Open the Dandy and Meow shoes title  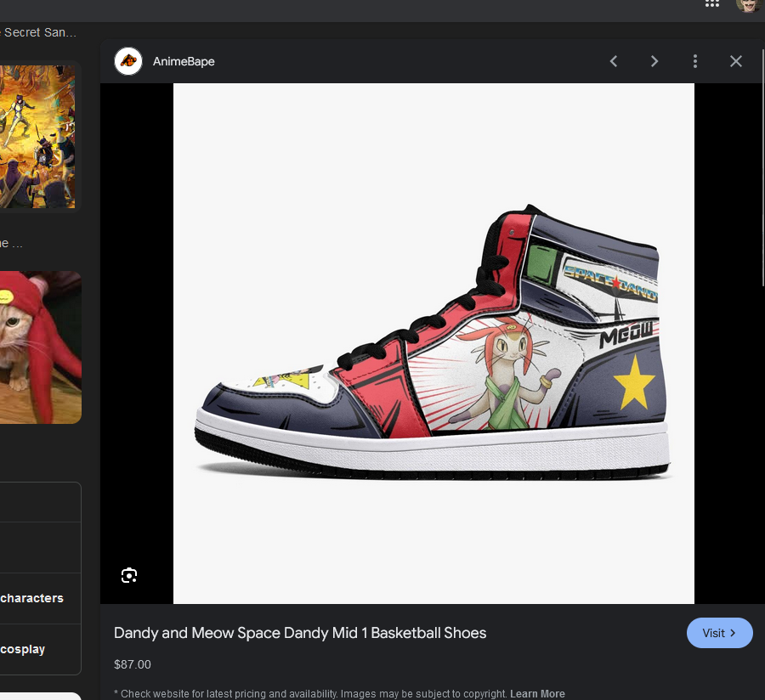click(300, 633)
